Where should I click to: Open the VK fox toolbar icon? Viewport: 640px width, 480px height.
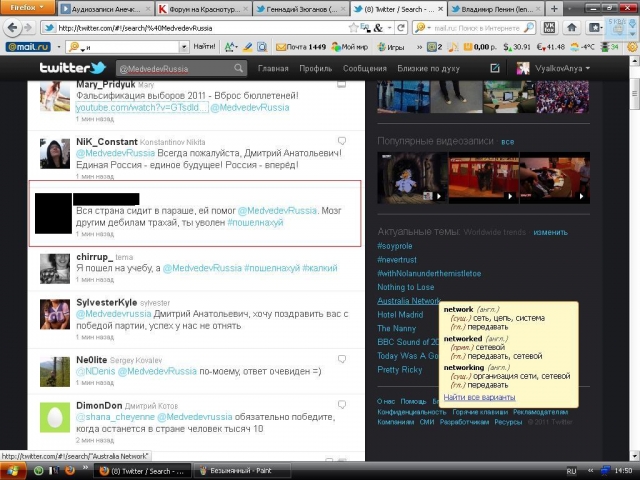tap(549, 28)
